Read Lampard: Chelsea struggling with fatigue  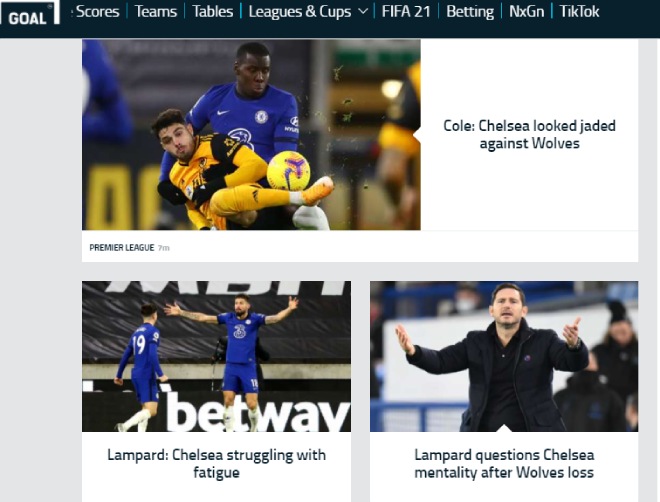point(216,463)
